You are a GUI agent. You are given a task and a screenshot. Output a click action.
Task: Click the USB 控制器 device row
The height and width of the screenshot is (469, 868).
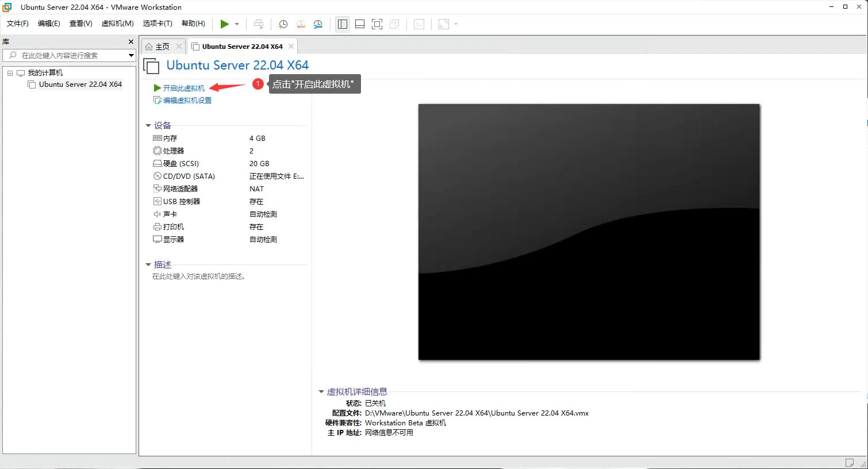pos(229,202)
